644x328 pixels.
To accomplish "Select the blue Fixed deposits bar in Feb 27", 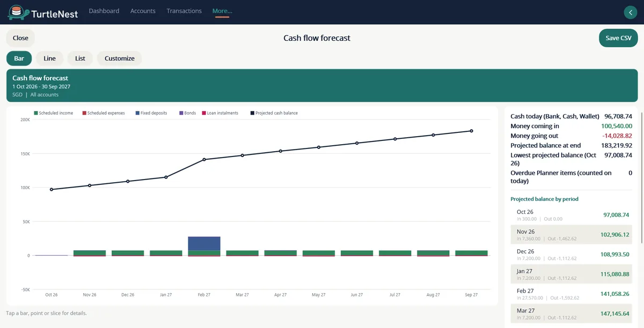I will click(x=204, y=243).
